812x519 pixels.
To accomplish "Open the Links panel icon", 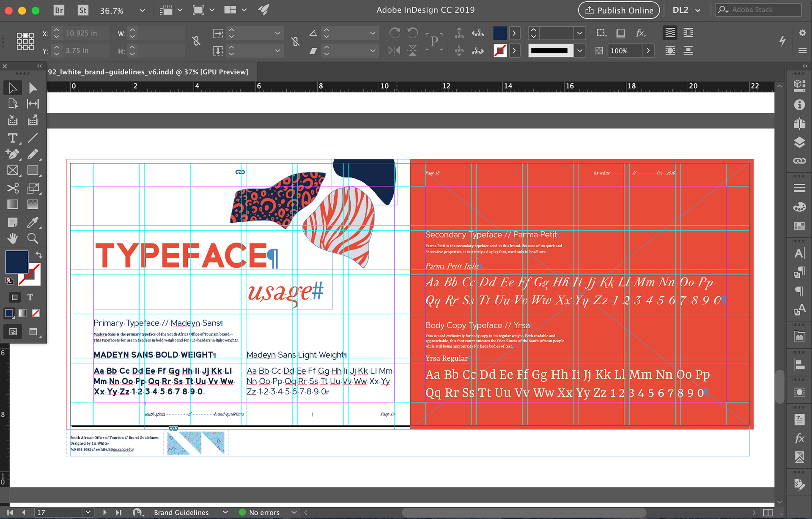I will (x=799, y=161).
